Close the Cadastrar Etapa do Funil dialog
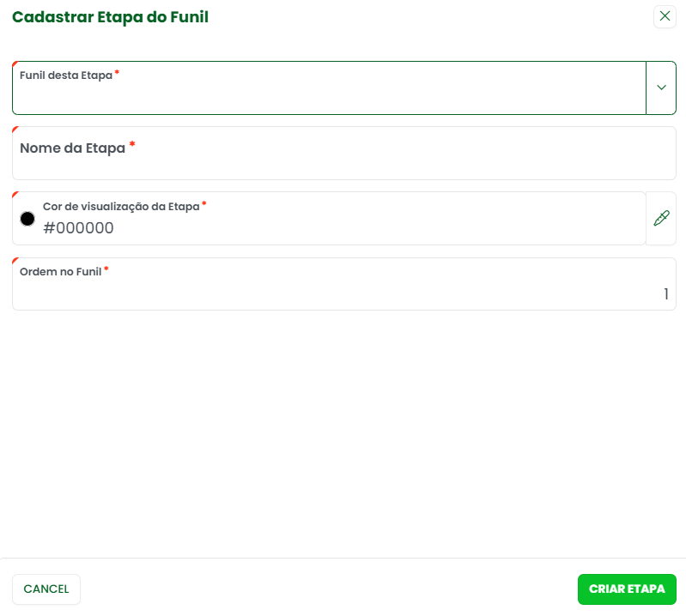 [x=665, y=16]
